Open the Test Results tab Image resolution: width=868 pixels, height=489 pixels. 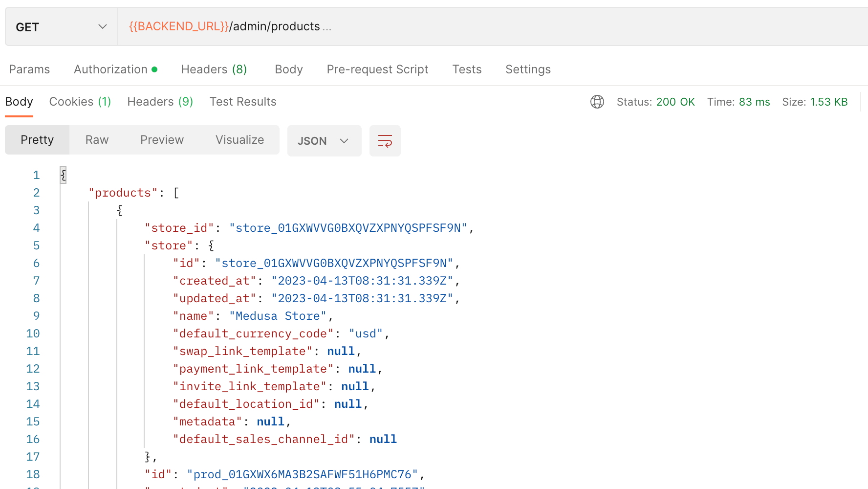(243, 101)
